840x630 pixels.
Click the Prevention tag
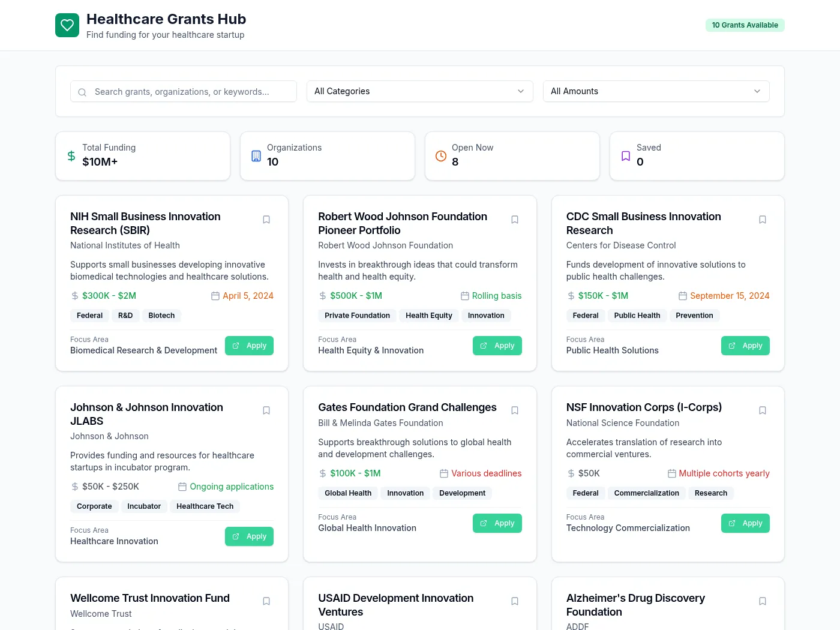[694, 316]
